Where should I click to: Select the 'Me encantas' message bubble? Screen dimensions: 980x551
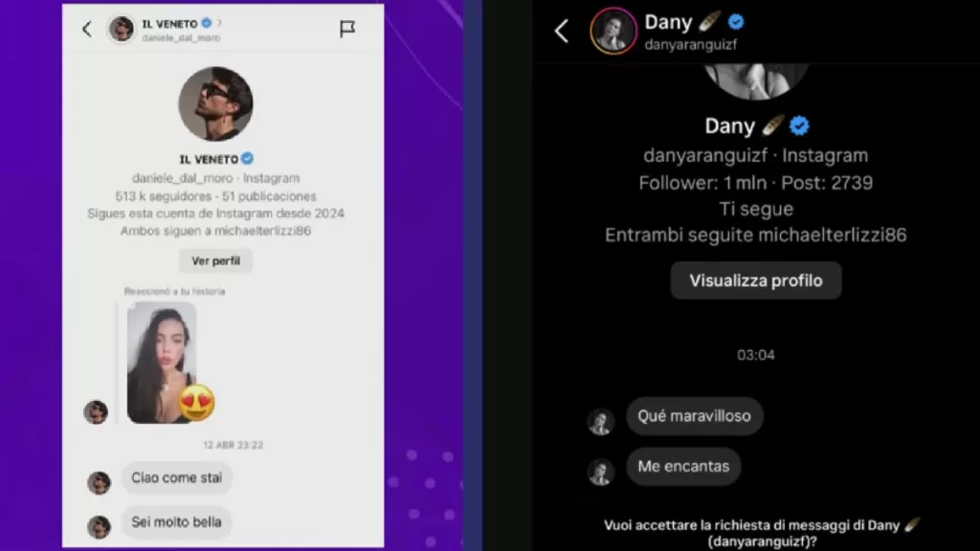click(683, 466)
